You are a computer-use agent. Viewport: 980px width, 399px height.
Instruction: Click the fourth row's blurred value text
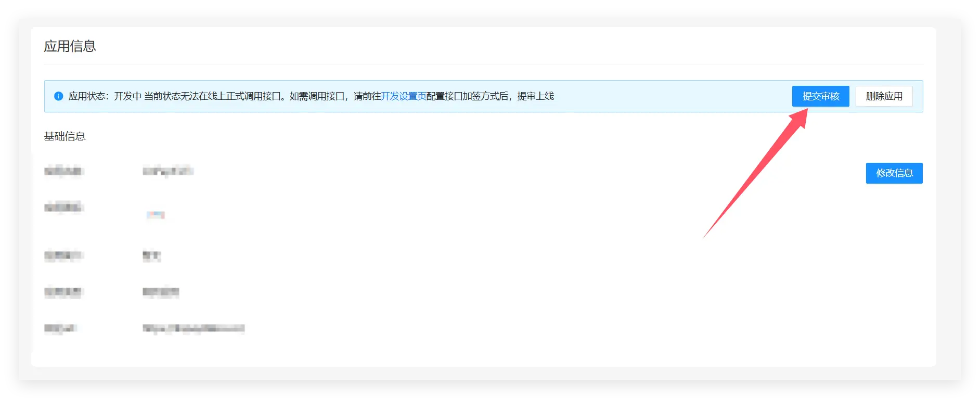[x=161, y=292]
